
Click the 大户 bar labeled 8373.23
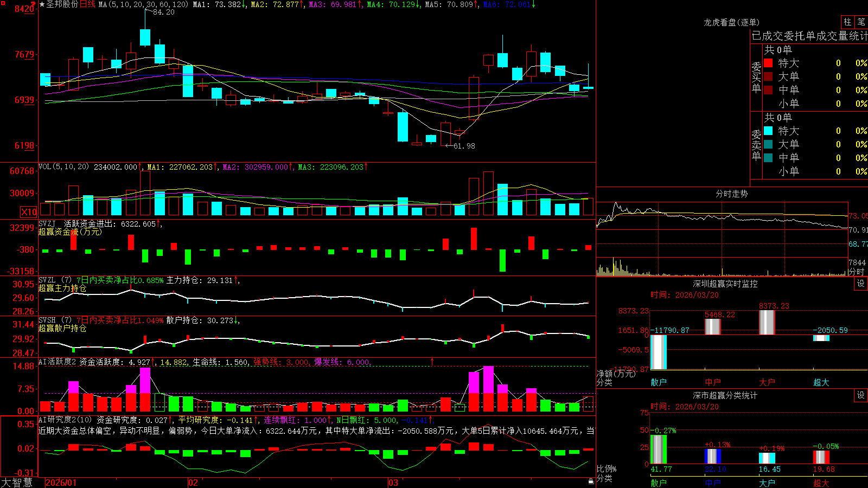tap(767, 323)
